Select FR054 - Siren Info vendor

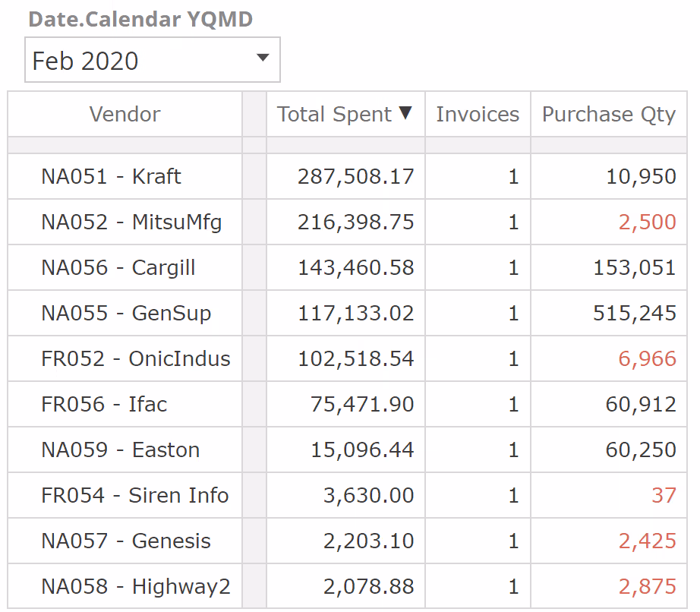click(134, 496)
